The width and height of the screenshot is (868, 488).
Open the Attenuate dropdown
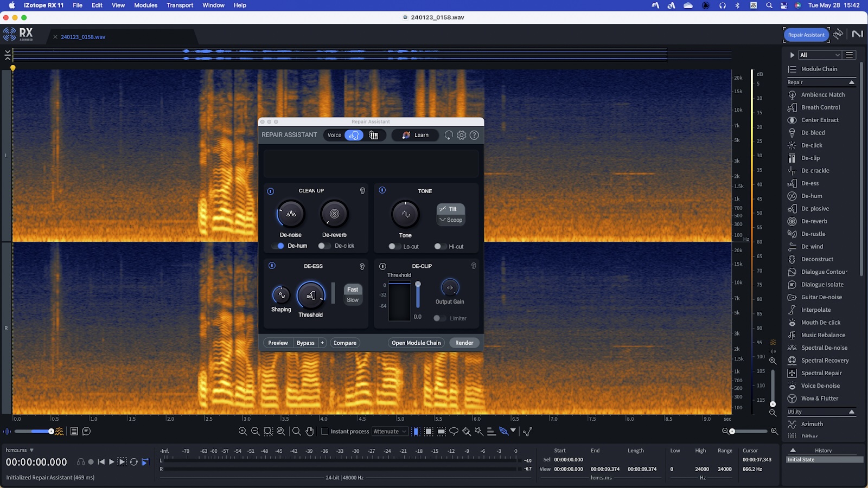coord(390,432)
